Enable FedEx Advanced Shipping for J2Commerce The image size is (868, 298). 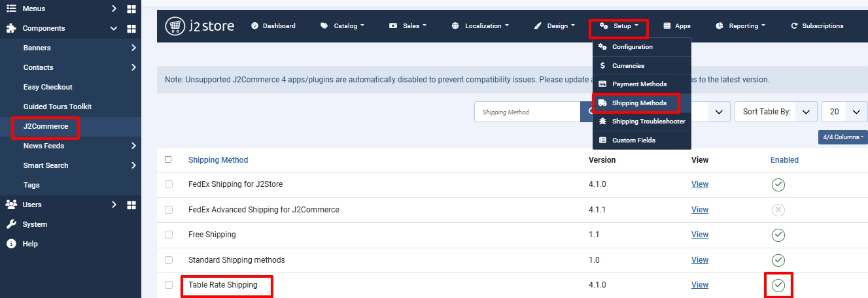[x=778, y=210]
